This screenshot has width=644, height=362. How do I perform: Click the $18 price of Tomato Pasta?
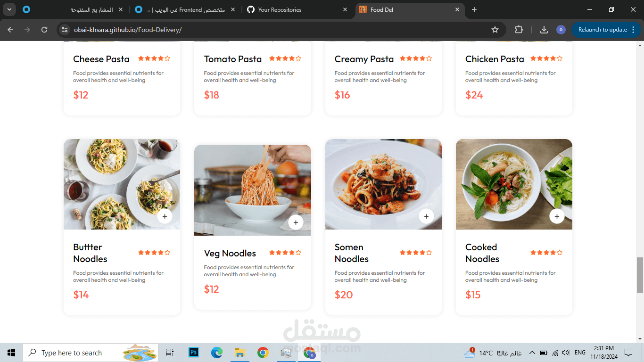tap(212, 95)
